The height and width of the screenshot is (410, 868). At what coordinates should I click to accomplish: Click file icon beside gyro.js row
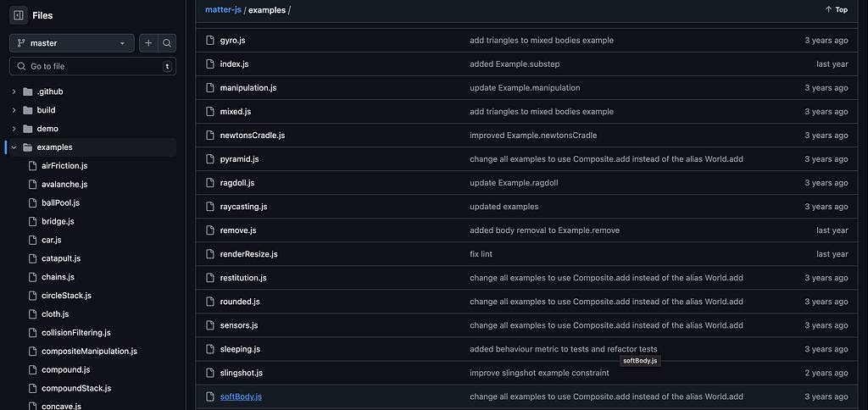click(210, 41)
